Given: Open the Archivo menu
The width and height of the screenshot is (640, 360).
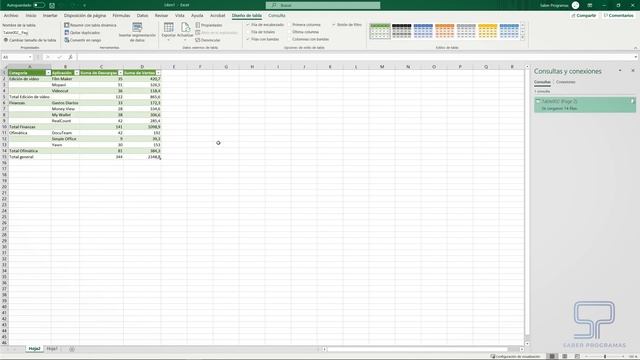Looking at the screenshot, I should point(11,16).
